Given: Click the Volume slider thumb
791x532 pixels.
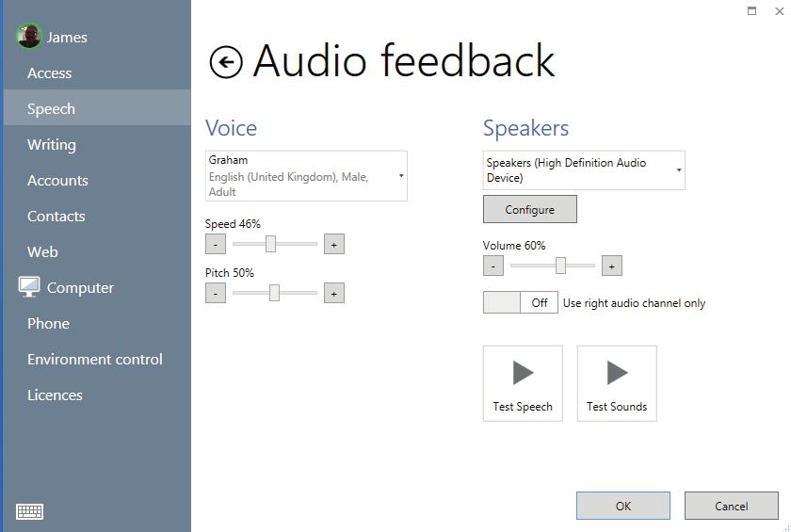Looking at the screenshot, I should click(560, 266).
